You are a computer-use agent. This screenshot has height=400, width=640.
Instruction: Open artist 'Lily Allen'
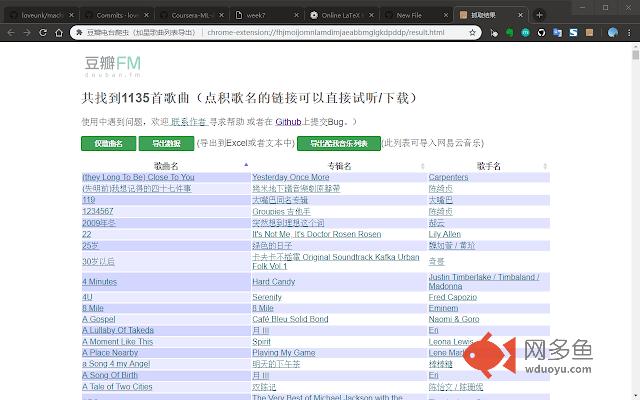pos(444,234)
